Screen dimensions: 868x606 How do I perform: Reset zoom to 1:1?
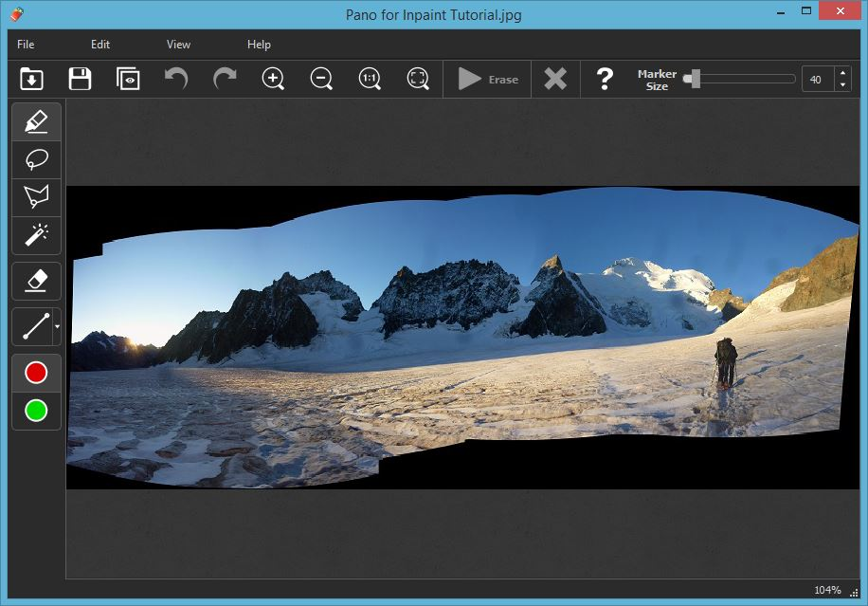point(370,79)
